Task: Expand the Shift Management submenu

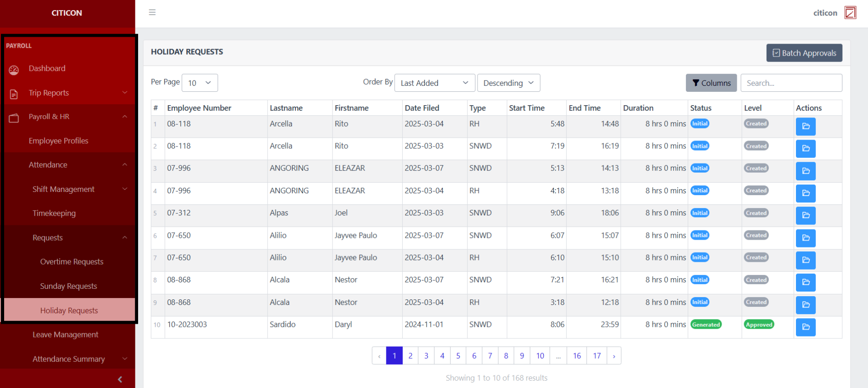Action: (x=124, y=189)
